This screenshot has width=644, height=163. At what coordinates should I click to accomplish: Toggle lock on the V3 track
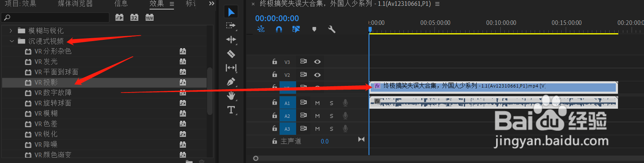point(274,61)
